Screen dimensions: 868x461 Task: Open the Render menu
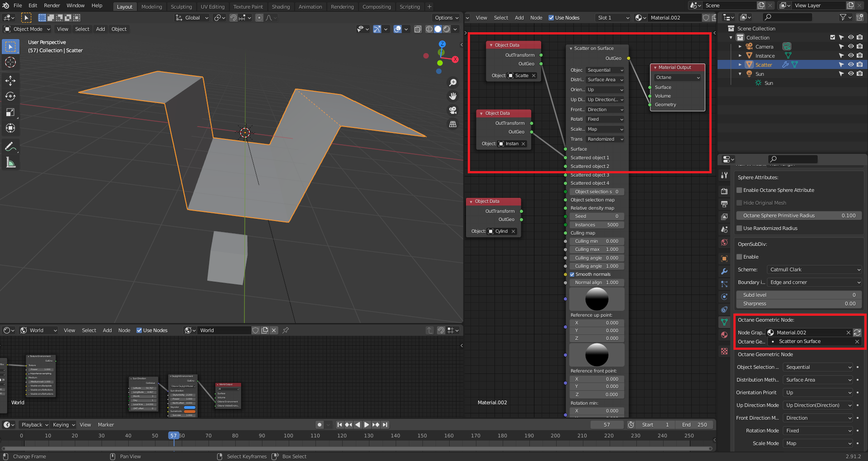coord(52,5)
